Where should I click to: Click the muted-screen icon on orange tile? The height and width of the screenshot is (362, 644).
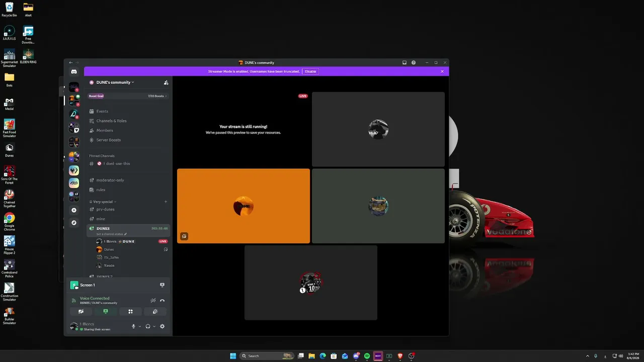[x=184, y=236]
